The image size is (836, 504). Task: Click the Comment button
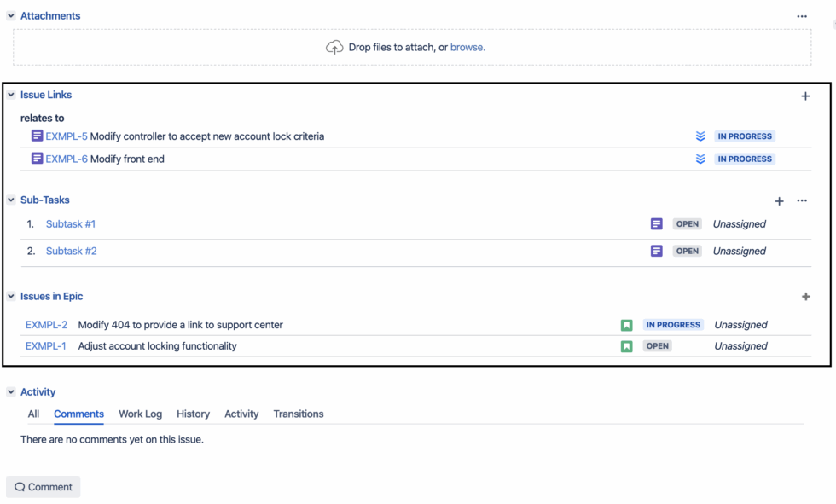[x=43, y=486]
